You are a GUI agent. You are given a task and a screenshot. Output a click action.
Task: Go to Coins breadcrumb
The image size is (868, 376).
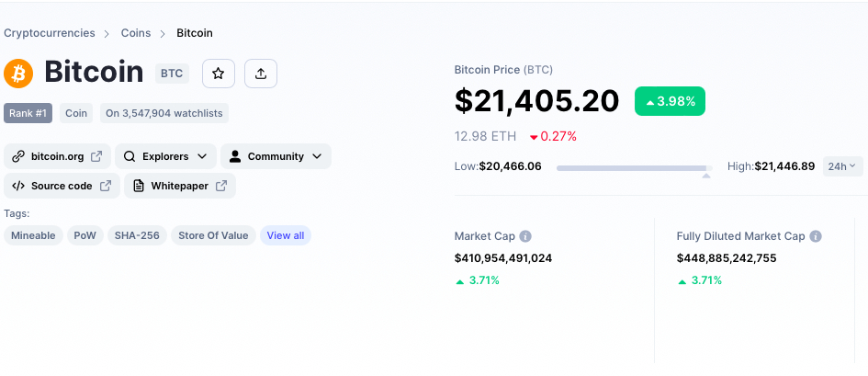click(x=136, y=33)
